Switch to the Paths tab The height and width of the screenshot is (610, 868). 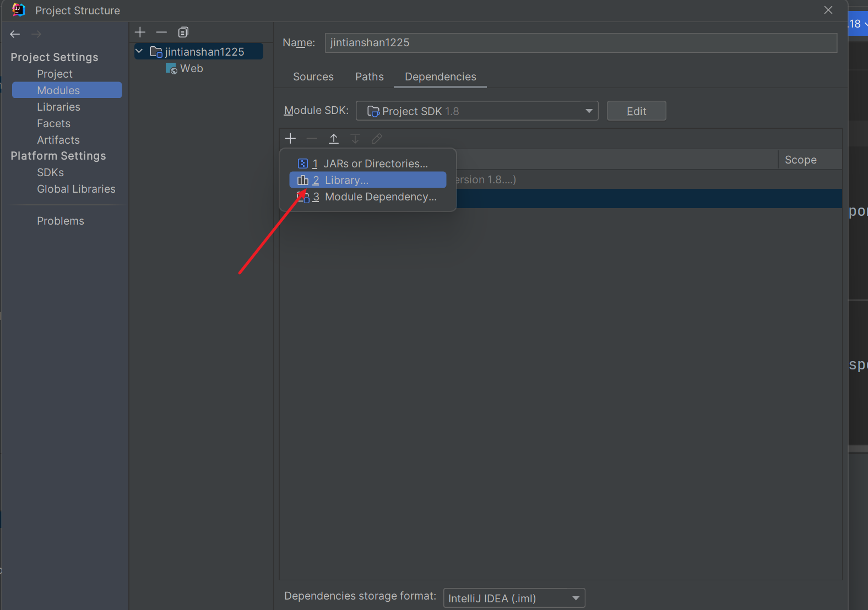pos(370,77)
